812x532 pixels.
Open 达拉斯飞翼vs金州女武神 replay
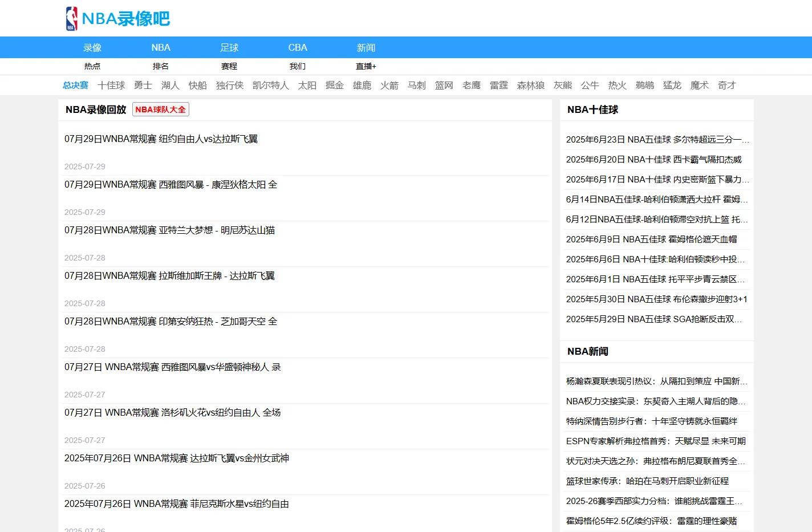[x=177, y=458]
